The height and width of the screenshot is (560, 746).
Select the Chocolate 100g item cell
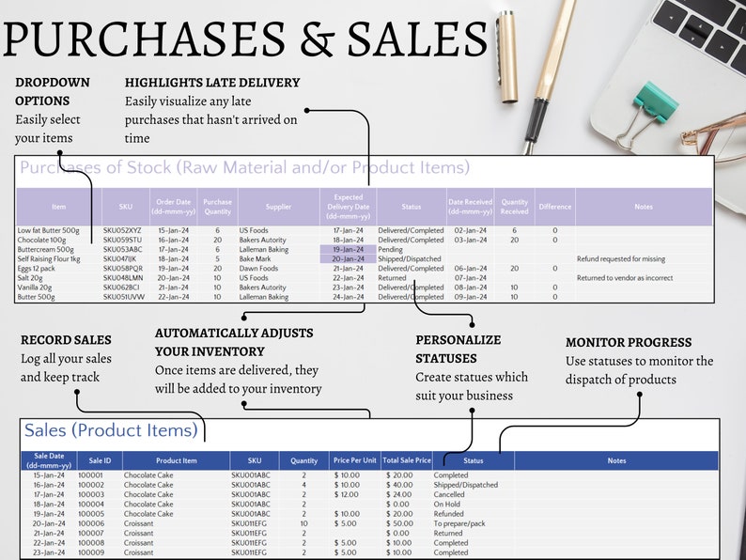pos(42,240)
